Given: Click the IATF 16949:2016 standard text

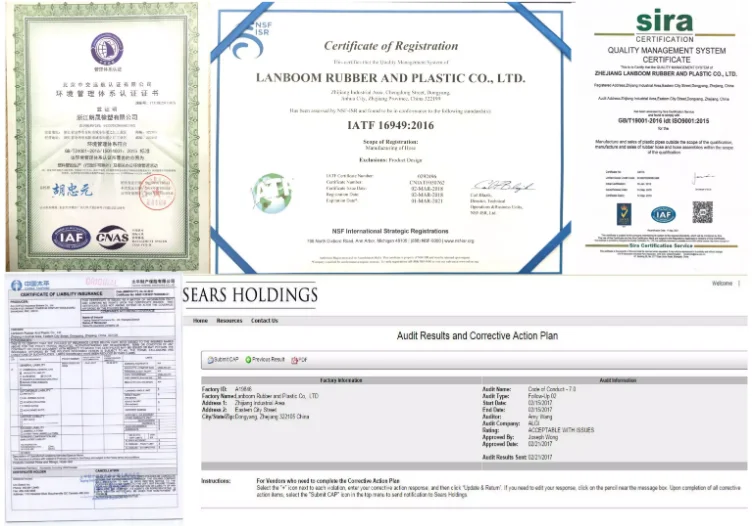Looking at the screenshot, I should coord(390,125).
